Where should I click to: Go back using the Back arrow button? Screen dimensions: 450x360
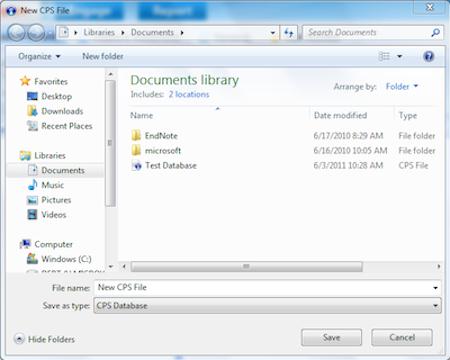click(16, 33)
